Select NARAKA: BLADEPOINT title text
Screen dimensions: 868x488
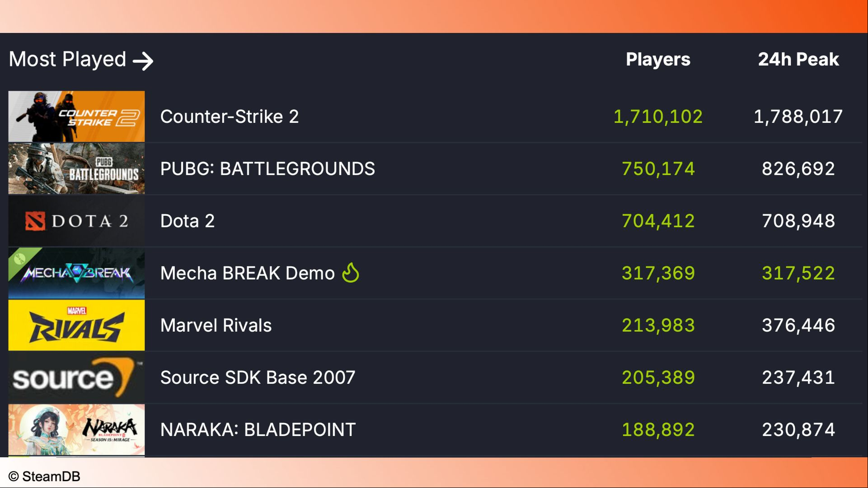coord(258,429)
